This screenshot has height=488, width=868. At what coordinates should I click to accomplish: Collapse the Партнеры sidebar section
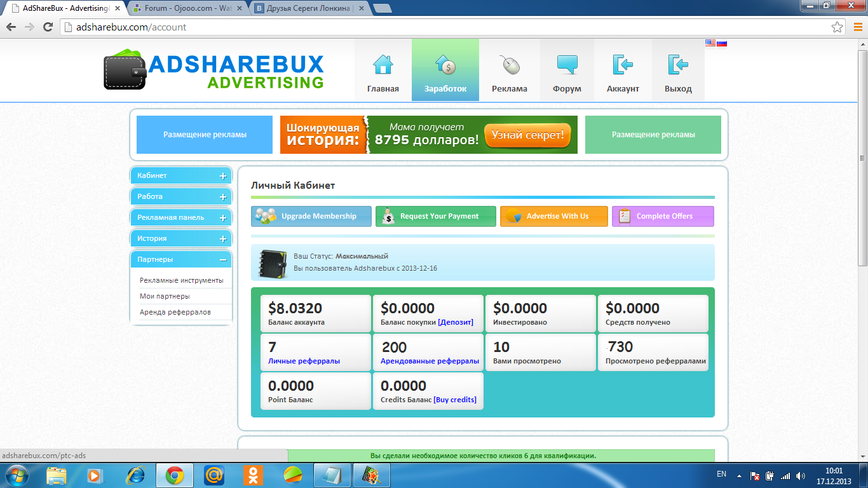(181, 260)
